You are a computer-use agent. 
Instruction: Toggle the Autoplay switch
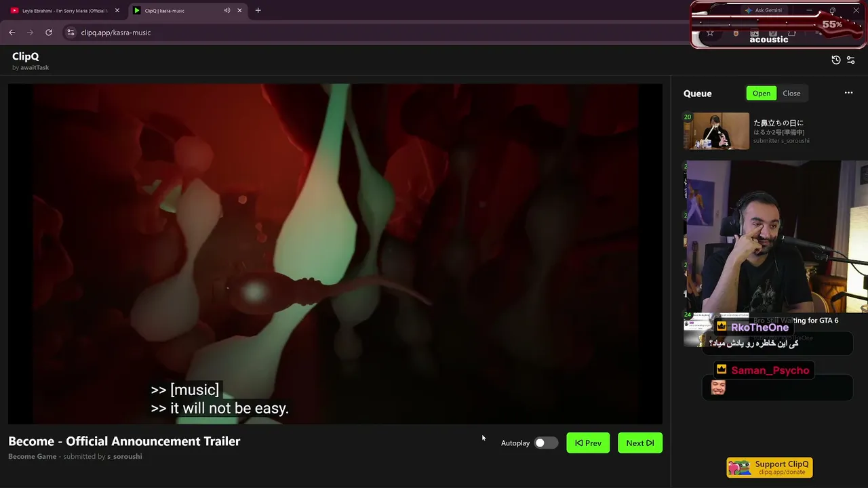tap(546, 443)
